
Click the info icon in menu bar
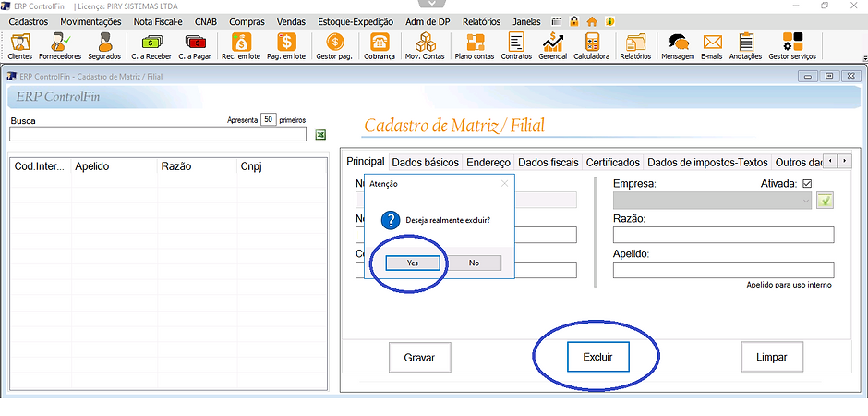click(609, 21)
